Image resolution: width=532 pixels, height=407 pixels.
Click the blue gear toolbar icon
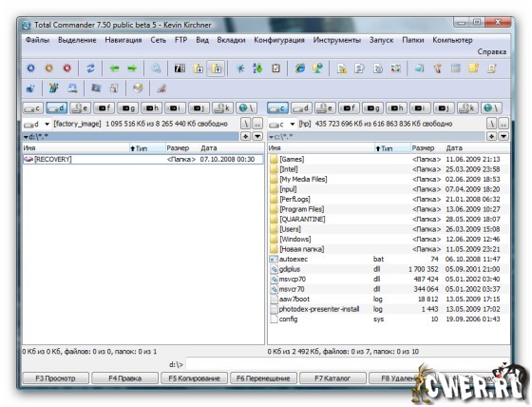point(30,68)
